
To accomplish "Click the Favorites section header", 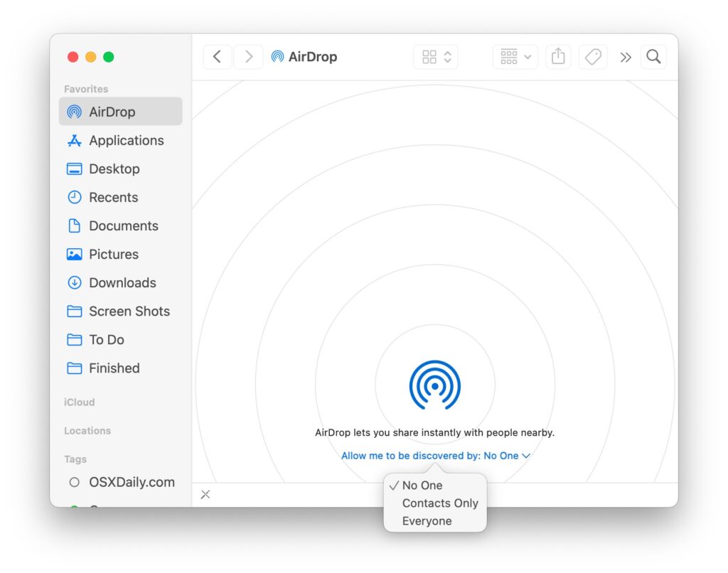I will tap(86, 89).
